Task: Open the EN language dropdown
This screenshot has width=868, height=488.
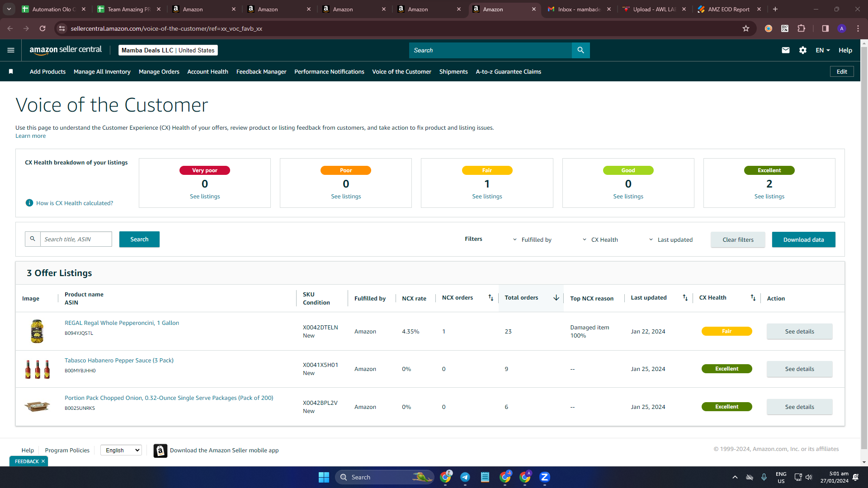Action: 823,50
